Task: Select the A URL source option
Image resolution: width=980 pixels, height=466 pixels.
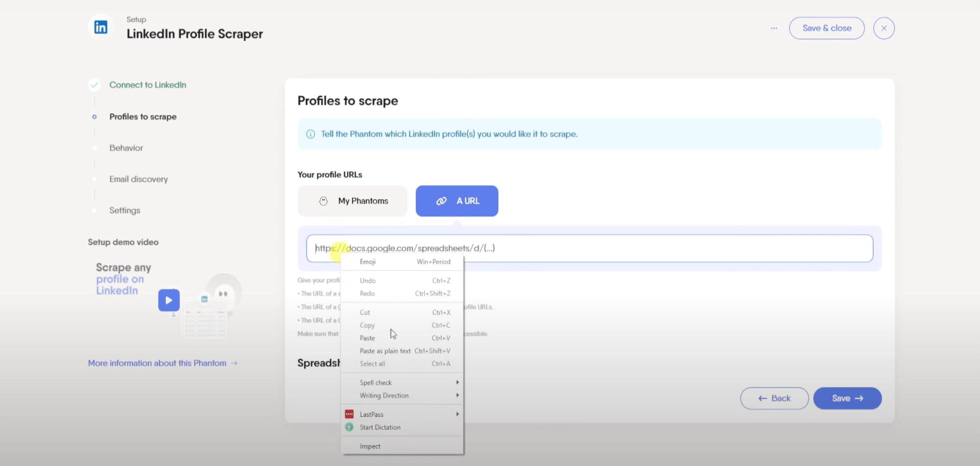Action: click(456, 201)
